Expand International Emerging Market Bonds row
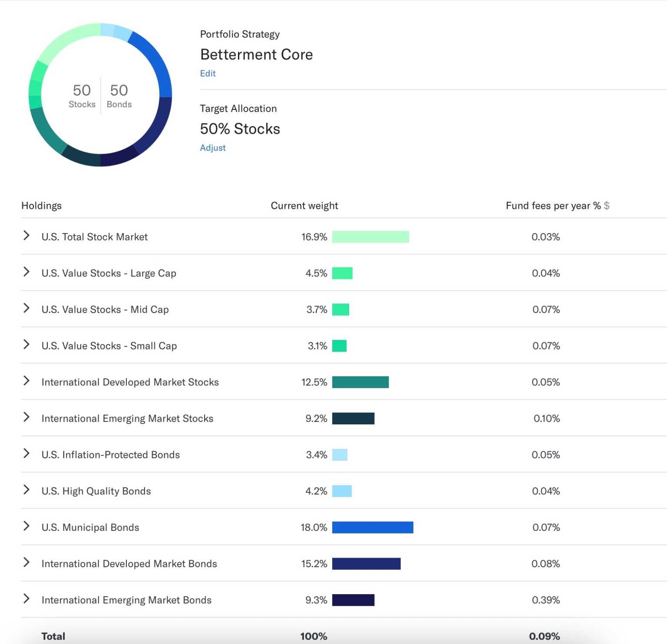This screenshot has width=667, height=644. [x=26, y=599]
